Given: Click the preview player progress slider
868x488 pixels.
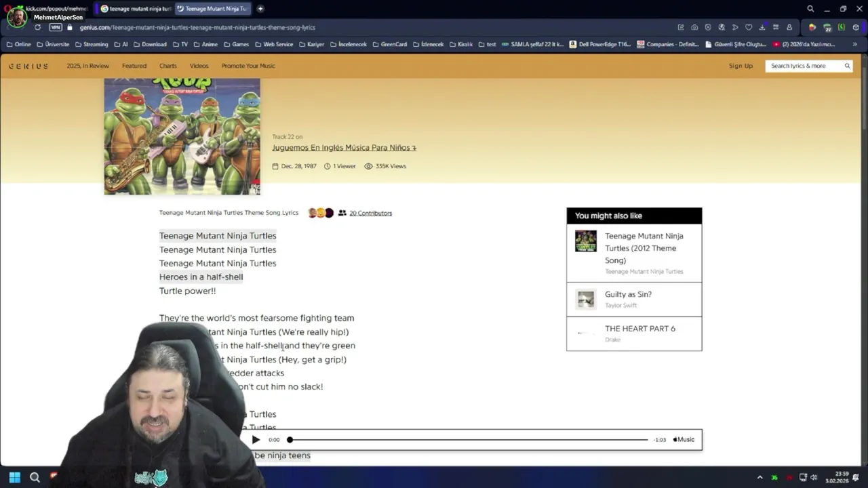Looking at the screenshot, I should (469, 439).
